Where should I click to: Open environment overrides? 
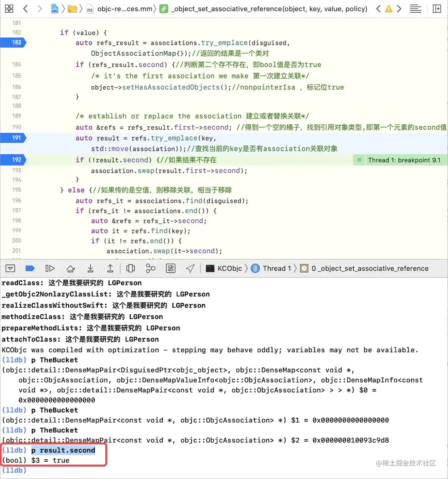(171, 268)
